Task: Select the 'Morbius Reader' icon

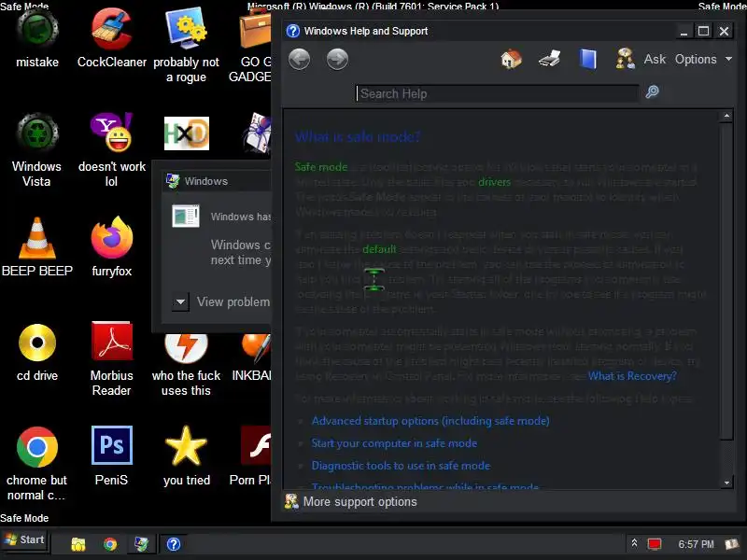Action: [x=111, y=359]
